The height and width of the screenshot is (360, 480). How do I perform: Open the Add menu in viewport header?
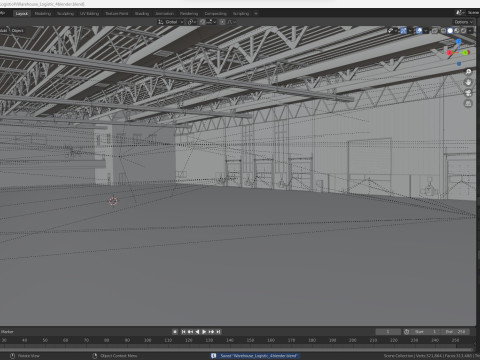coord(4,30)
